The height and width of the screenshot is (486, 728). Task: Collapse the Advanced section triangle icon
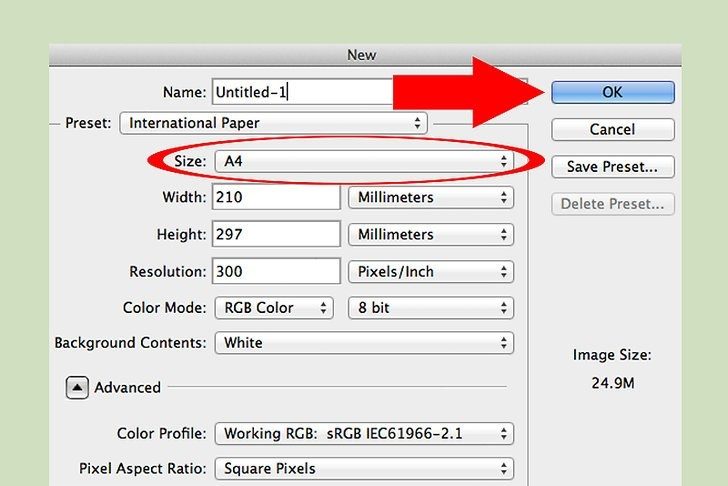click(x=77, y=387)
